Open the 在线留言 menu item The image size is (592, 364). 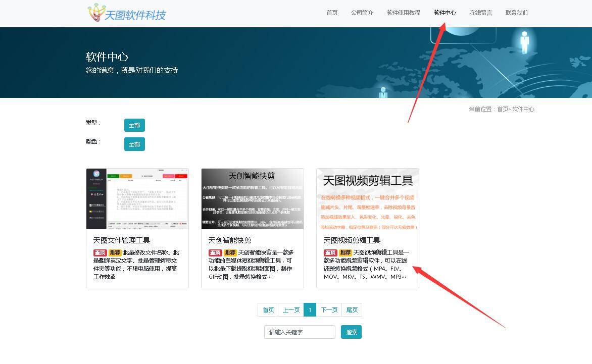[x=481, y=13]
